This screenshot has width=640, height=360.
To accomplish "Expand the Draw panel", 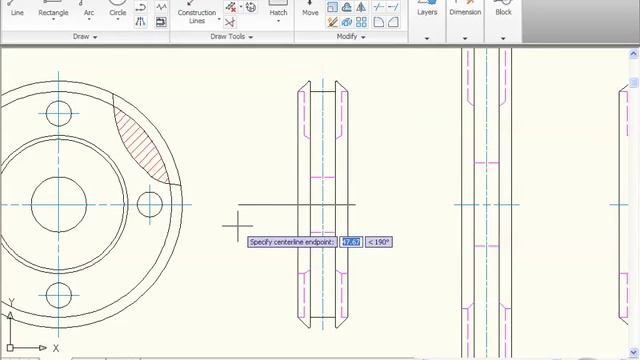I will (85, 37).
